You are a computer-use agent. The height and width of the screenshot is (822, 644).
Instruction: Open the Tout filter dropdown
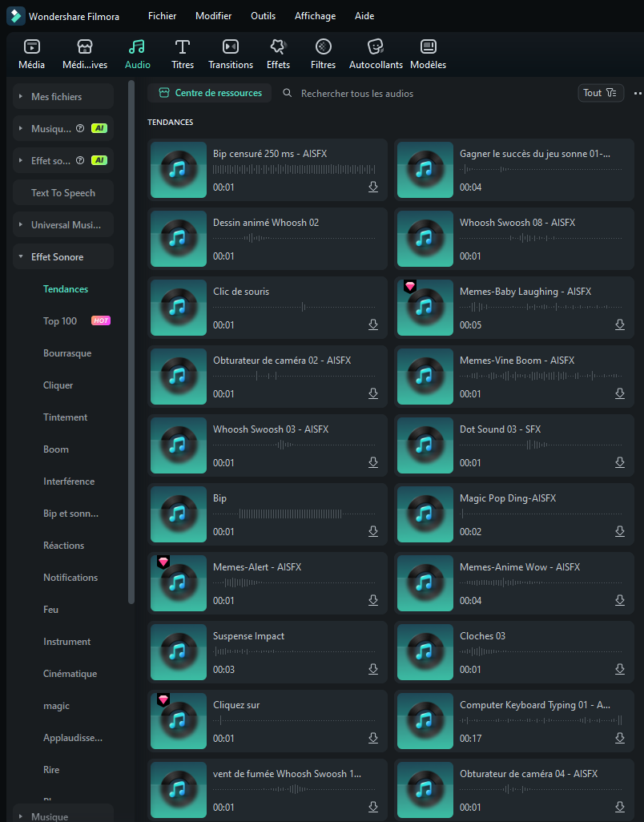(601, 93)
